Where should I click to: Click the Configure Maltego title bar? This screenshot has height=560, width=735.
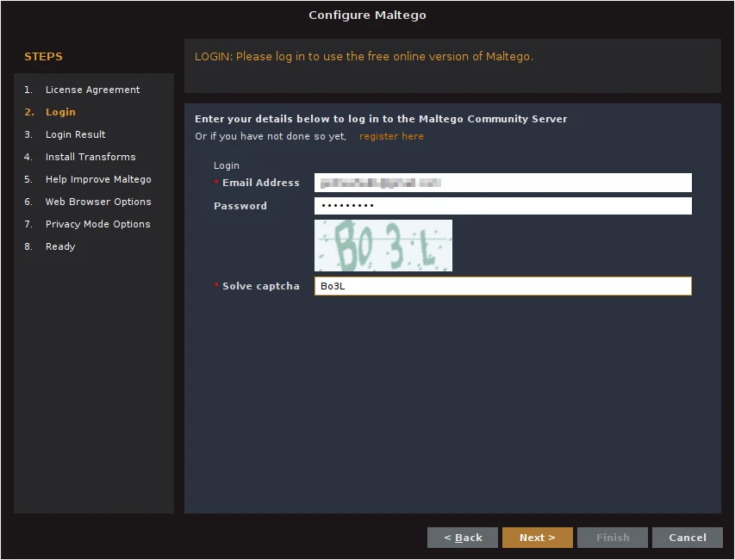[367, 16]
